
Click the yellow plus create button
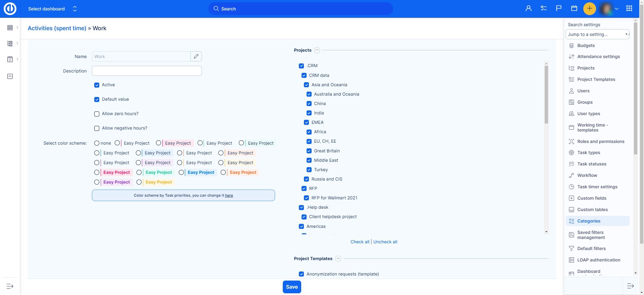point(589,9)
